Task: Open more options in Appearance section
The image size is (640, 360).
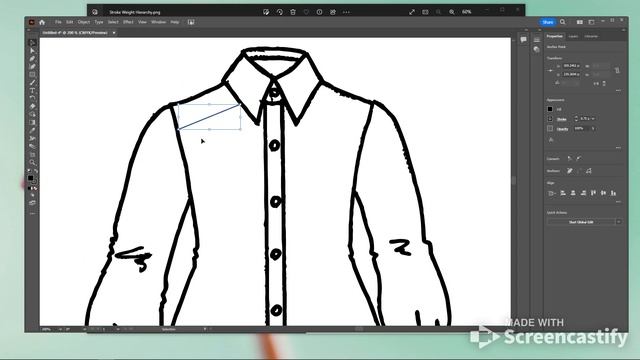Action: pyautogui.click(x=618, y=147)
